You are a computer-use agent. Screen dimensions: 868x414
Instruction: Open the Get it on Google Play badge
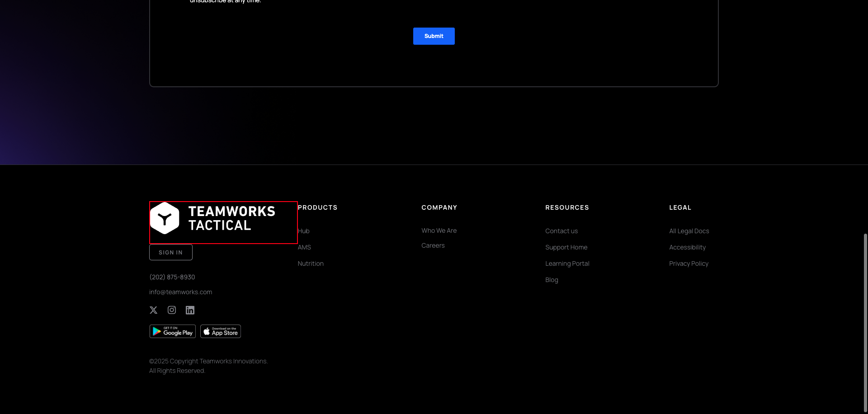[172, 331]
